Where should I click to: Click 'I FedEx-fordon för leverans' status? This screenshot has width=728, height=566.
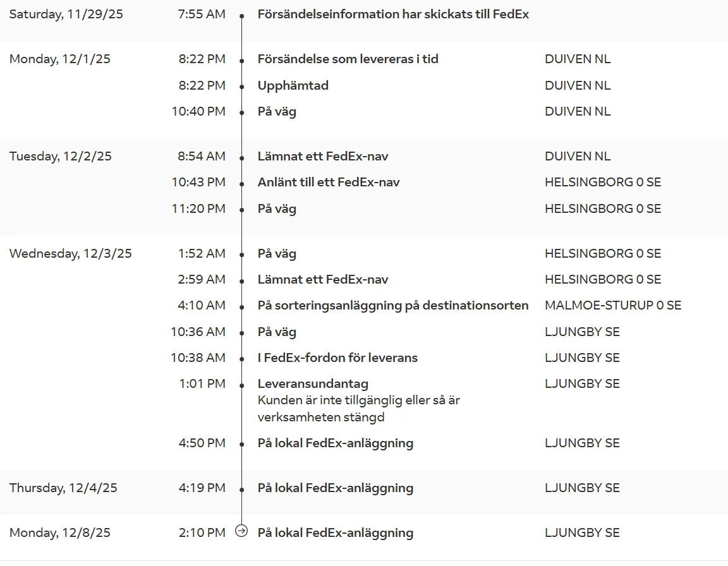(337, 358)
